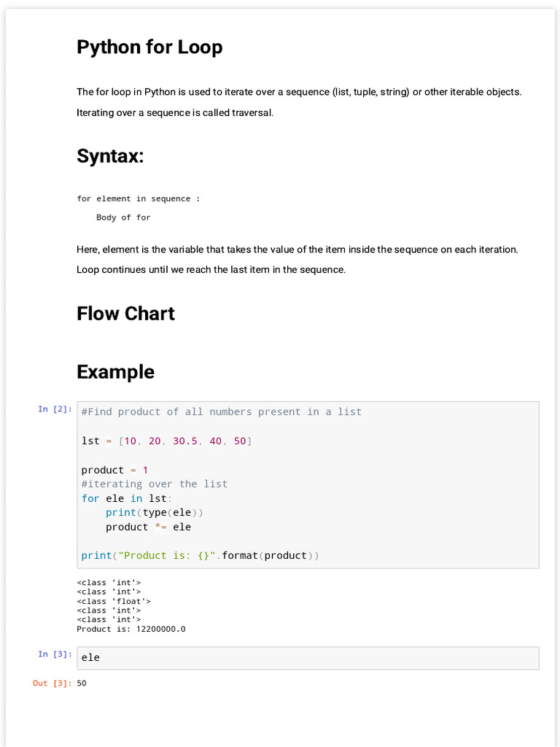560x747 pixels.
Task: Click inside the code cell containing "ele"
Action: tap(308, 658)
